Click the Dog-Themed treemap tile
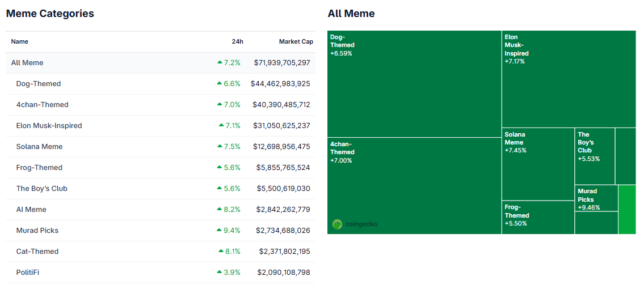644x289 pixels. [x=414, y=84]
